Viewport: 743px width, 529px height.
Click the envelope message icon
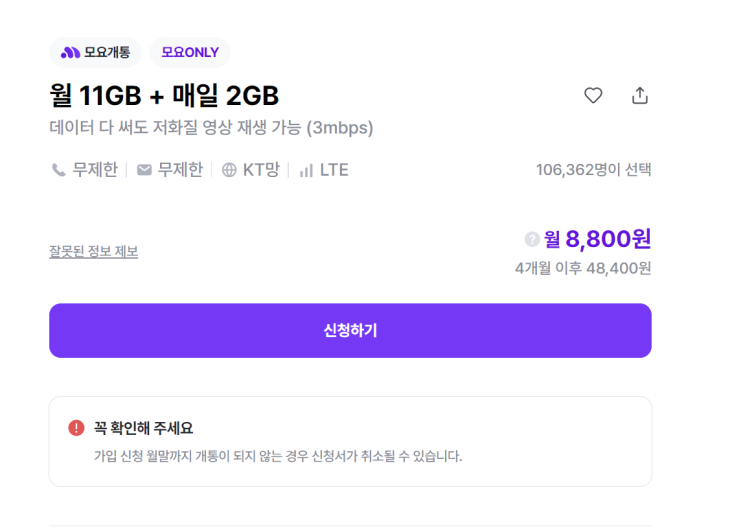[144, 170]
